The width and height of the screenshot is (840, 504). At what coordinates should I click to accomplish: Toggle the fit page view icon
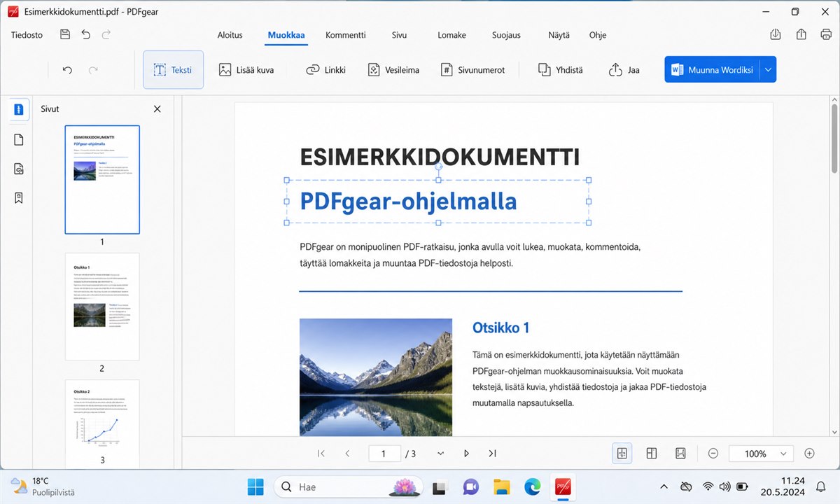[680, 454]
